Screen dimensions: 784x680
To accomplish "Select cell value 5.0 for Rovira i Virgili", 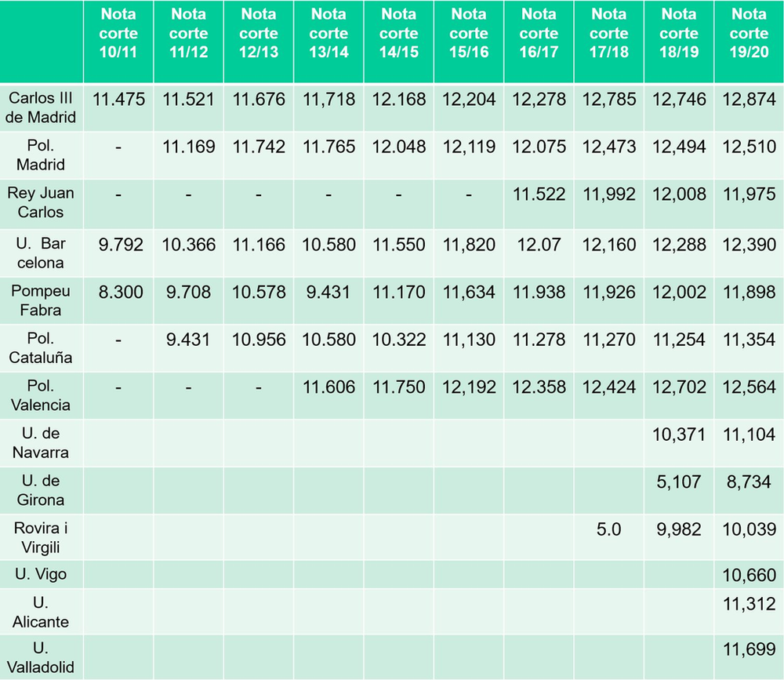I will [608, 530].
